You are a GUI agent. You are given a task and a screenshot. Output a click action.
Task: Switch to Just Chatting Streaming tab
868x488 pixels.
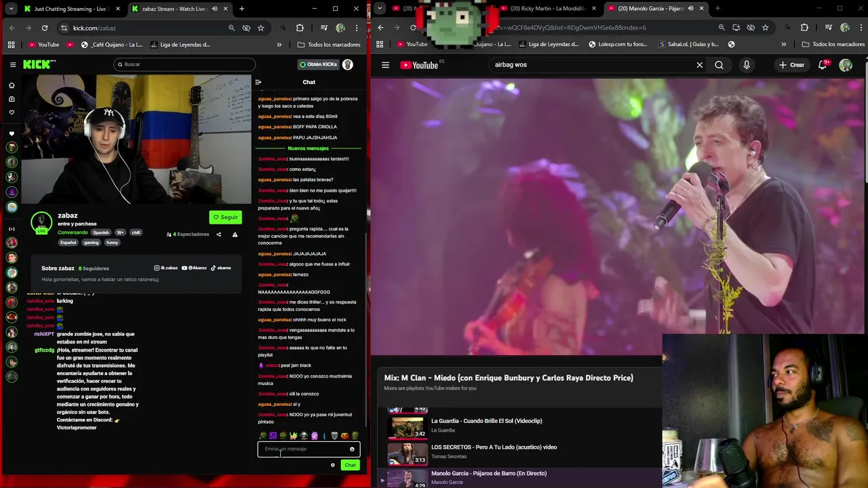[72, 9]
